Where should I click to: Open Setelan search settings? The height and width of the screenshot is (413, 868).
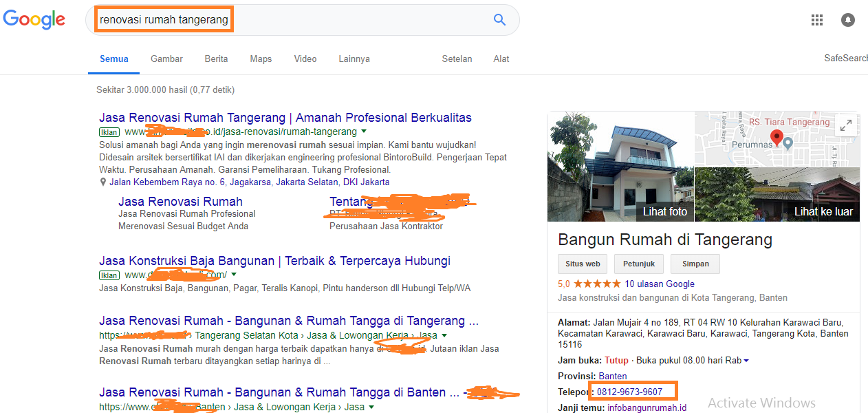457,59
